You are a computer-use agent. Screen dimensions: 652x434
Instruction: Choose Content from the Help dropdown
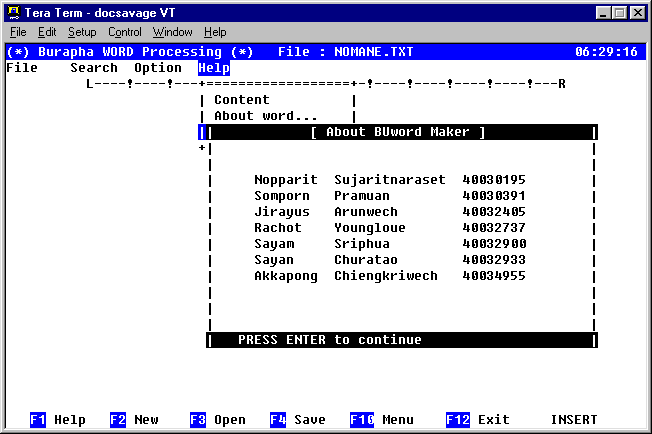[x=242, y=100]
